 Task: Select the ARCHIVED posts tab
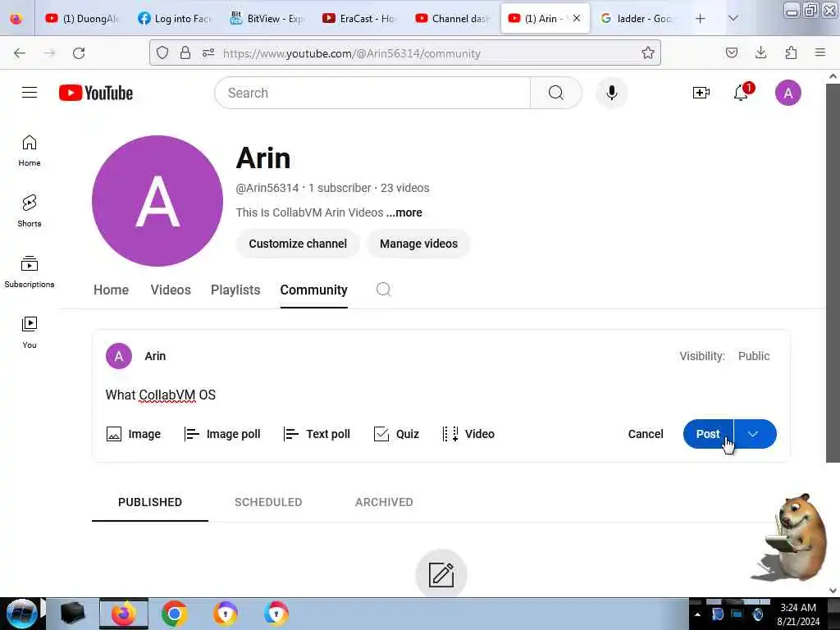tap(384, 502)
